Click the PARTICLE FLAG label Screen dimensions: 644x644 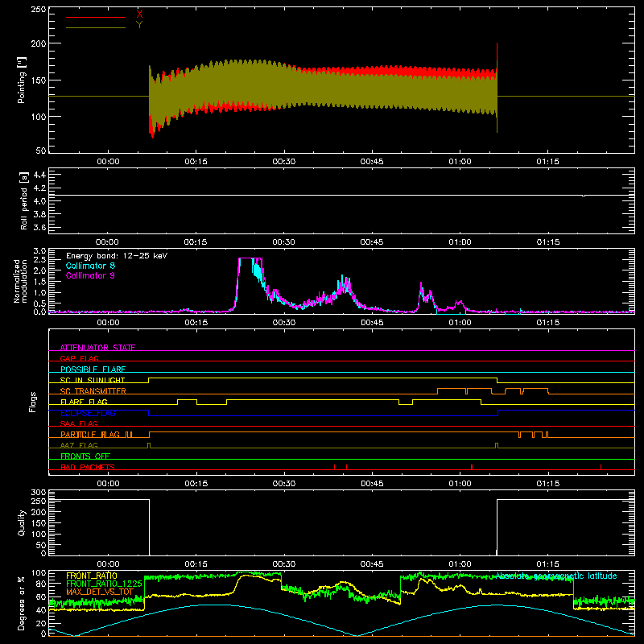(x=90, y=435)
